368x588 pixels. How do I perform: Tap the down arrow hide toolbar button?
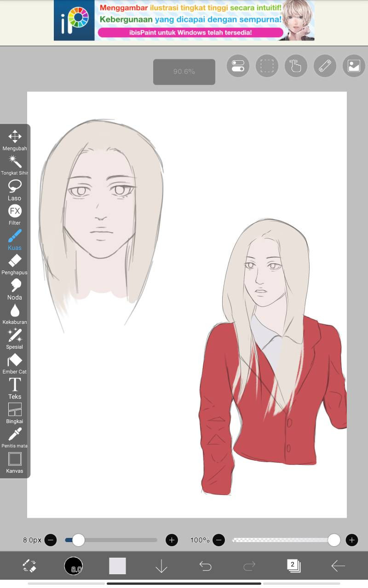(x=161, y=566)
